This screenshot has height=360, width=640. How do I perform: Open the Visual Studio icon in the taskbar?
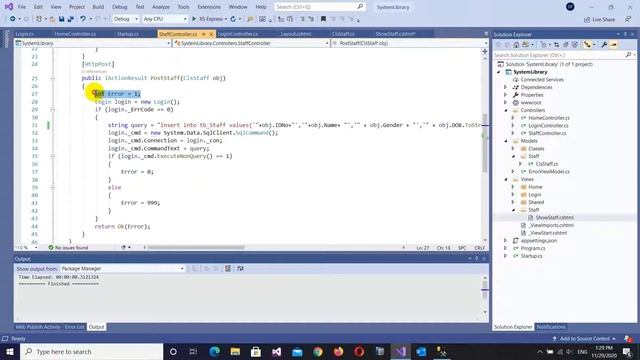(400, 351)
